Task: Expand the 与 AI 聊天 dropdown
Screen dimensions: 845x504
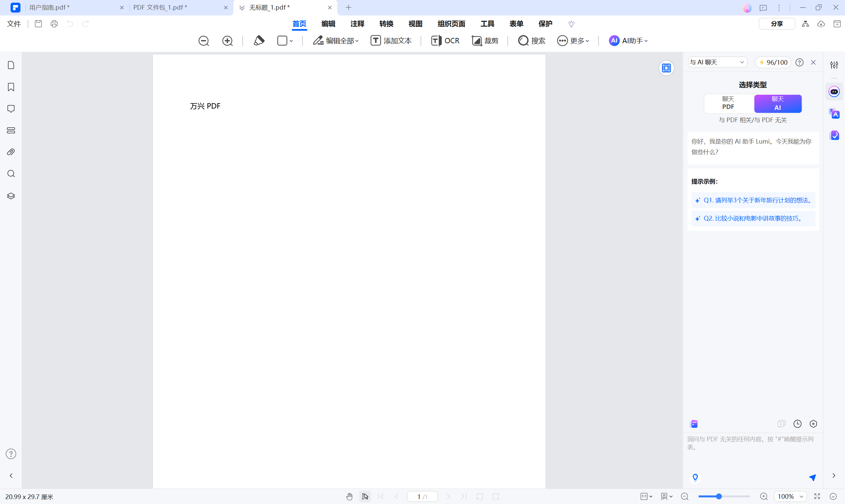Action: pyautogui.click(x=717, y=62)
